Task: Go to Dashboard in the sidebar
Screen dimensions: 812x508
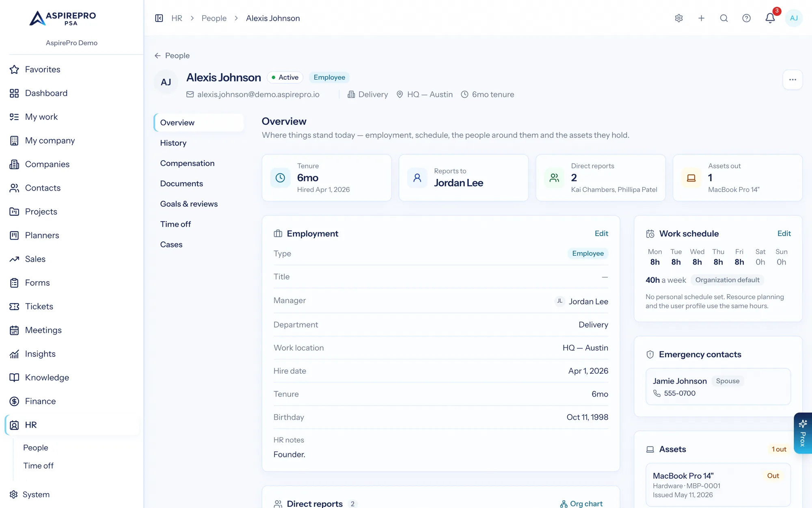Action: coord(71,93)
